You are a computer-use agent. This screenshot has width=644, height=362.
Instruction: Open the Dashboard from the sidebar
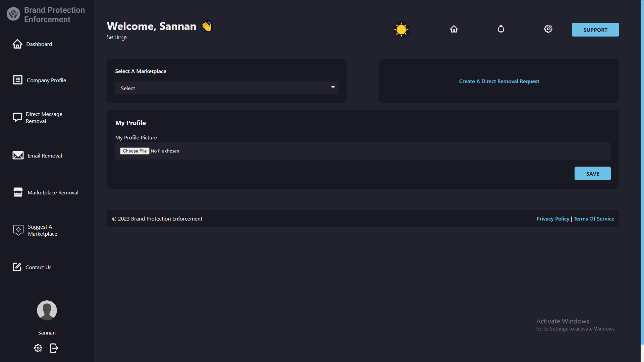(39, 44)
